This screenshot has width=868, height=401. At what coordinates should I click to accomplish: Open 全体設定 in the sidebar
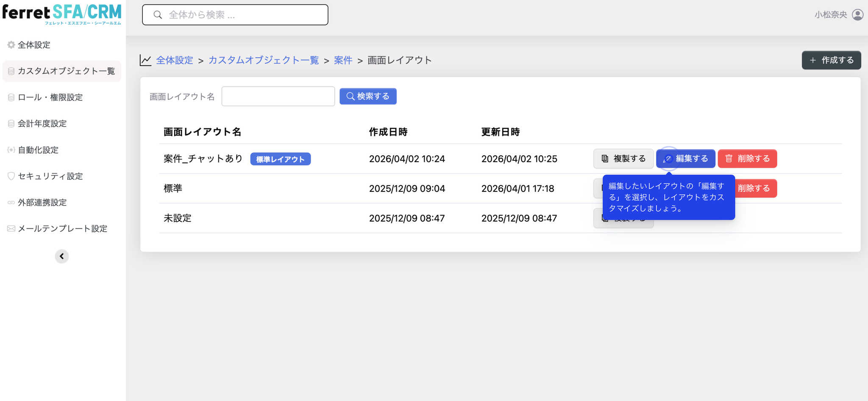pyautogui.click(x=62, y=45)
